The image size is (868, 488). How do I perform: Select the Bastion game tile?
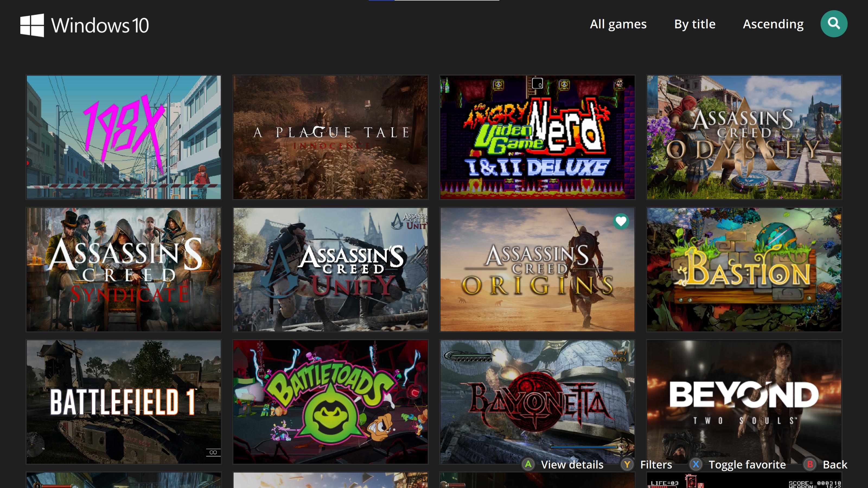click(x=744, y=269)
